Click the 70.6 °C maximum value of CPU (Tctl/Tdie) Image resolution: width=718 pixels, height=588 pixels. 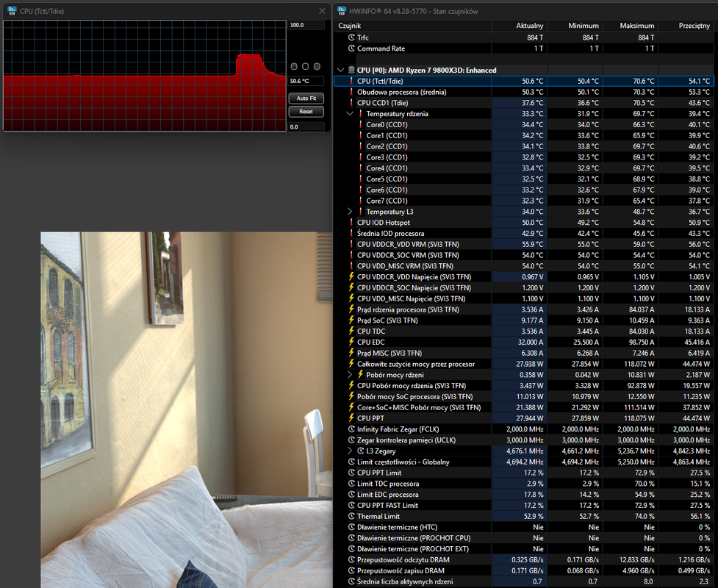click(x=643, y=81)
